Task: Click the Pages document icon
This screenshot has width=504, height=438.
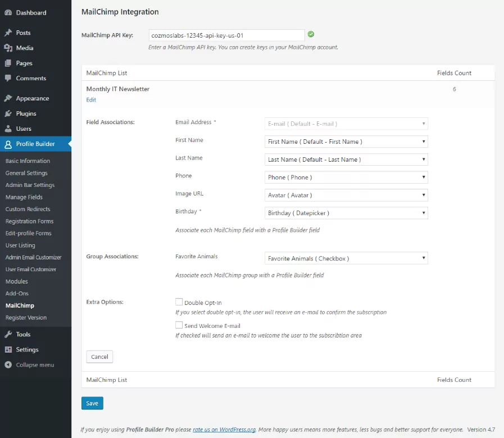Action: point(8,63)
